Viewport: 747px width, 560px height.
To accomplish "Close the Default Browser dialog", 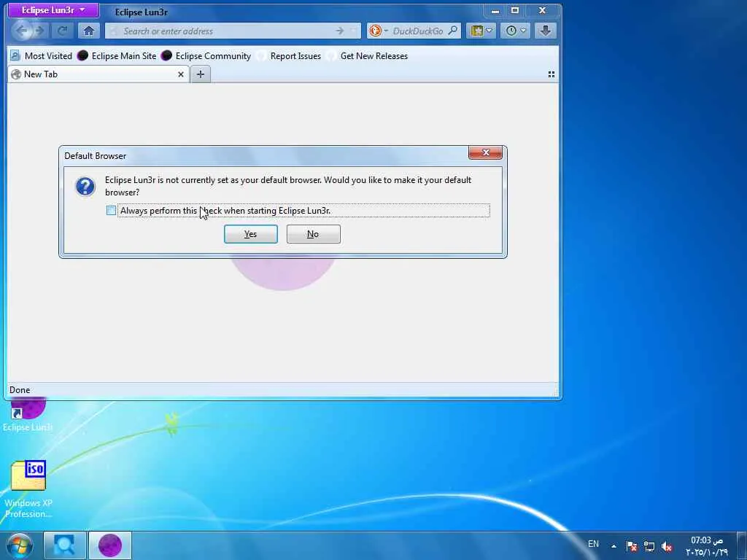I will point(485,152).
